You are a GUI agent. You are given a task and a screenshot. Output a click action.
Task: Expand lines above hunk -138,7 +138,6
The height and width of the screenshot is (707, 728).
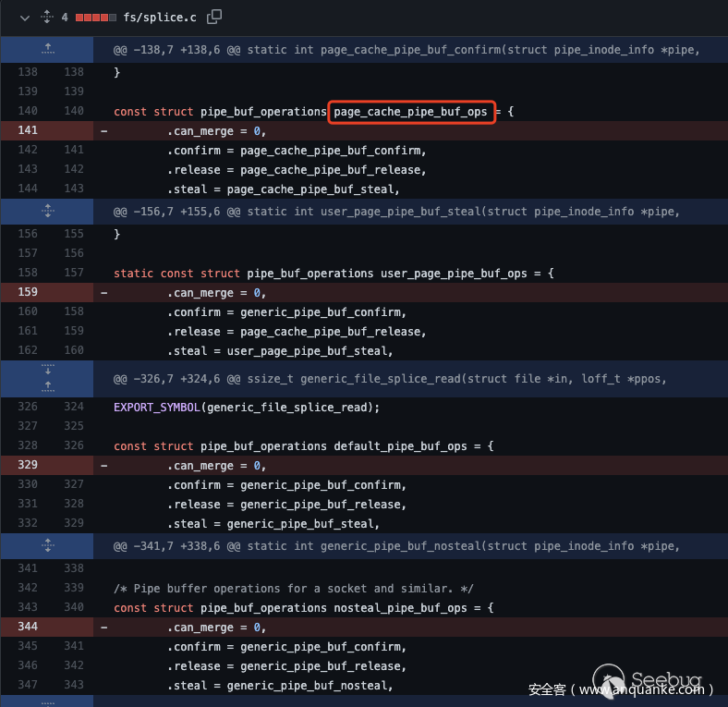click(47, 49)
